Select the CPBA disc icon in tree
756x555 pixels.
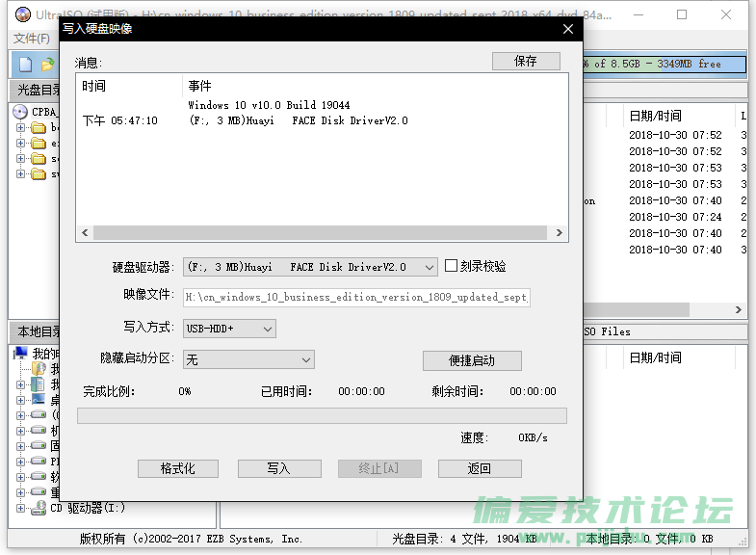coord(21,112)
